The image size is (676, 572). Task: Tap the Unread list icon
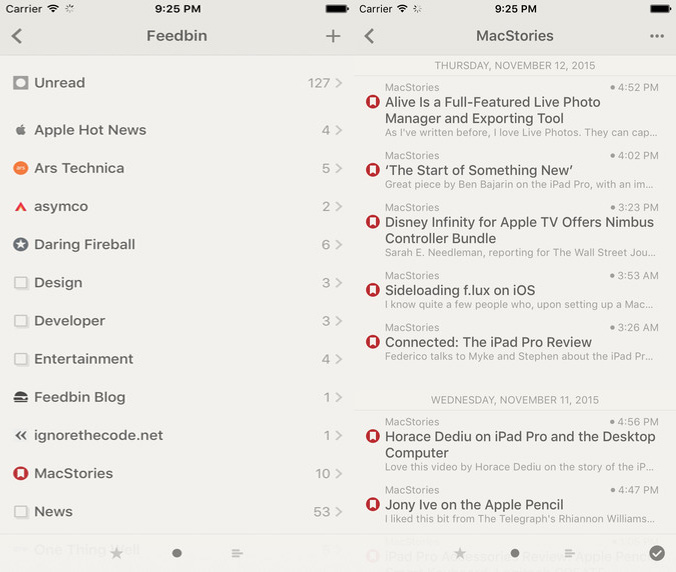(20, 82)
